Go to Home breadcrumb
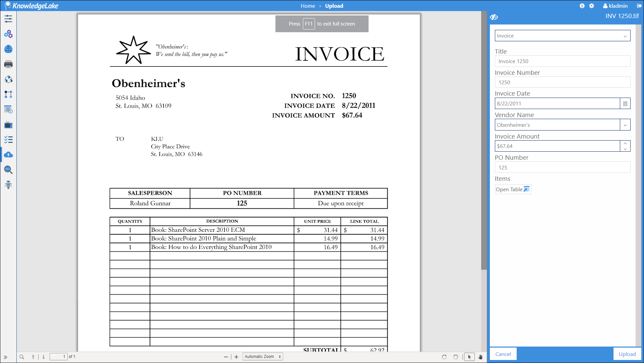 pyautogui.click(x=308, y=6)
